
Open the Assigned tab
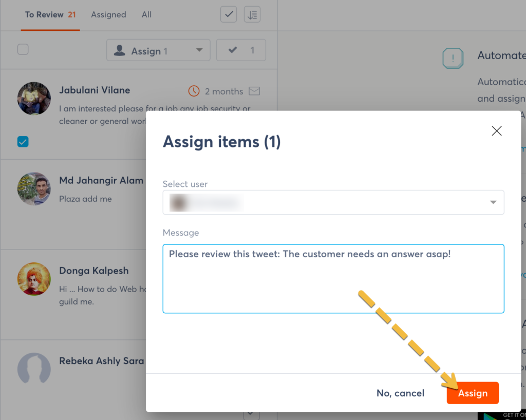pyautogui.click(x=108, y=14)
